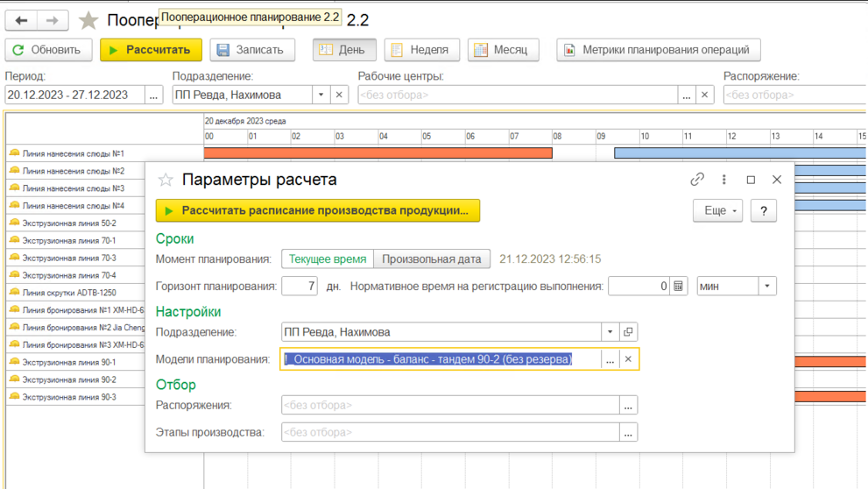Click the Рабочие центры filter field
Image resolution: width=868 pixels, height=489 pixels.
pyautogui.click(x=518, y=95)
